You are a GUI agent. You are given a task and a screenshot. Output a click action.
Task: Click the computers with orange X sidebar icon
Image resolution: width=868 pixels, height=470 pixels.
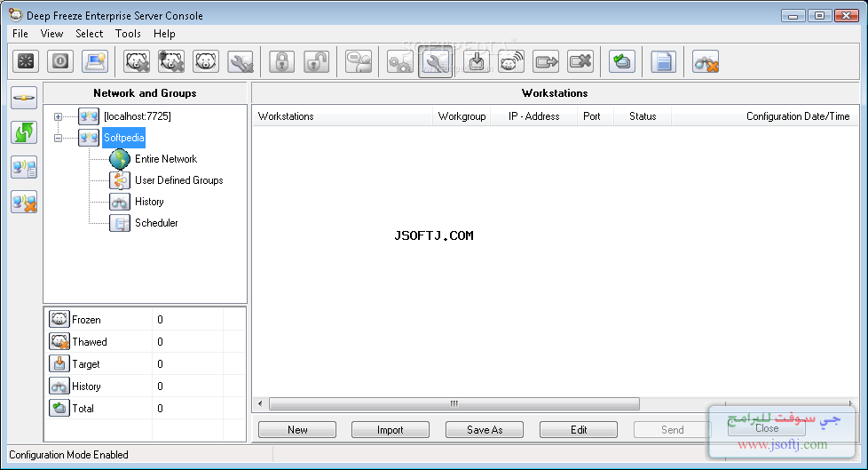[24, 202]
